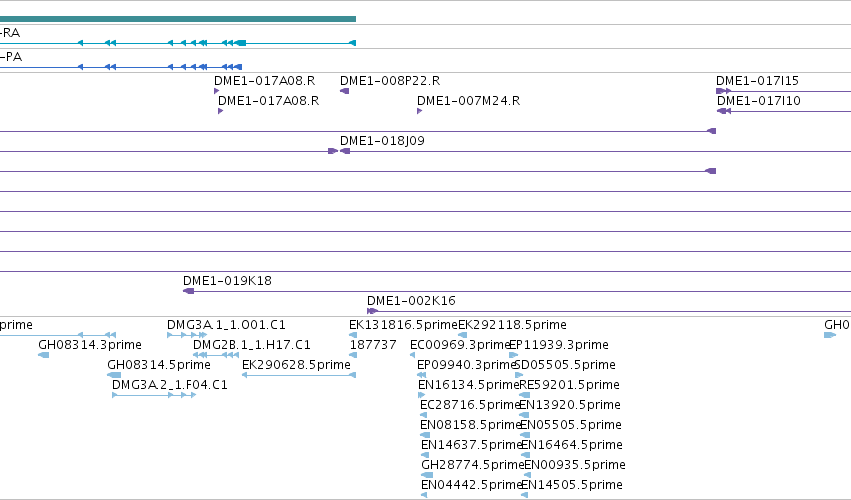This screenshot has height=500, width=851.
Task: Open the DMG3A.1_1.O01.C1 feature
Action: tap(226, 325)
